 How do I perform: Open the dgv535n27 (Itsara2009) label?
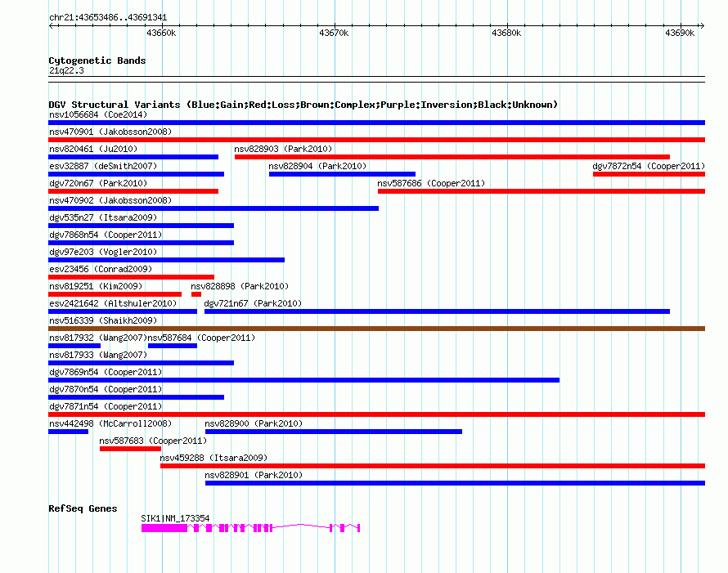pyautogui.click(x=103, y=217)
